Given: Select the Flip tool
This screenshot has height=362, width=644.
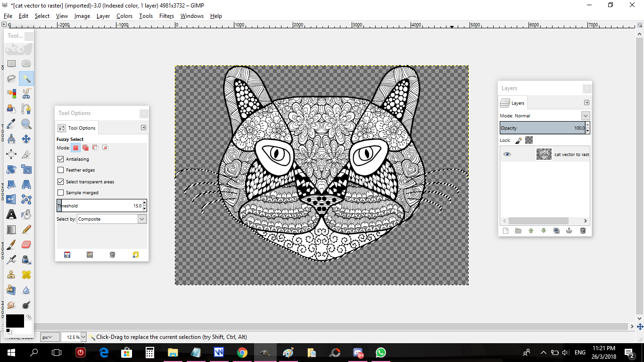Looking at the screenshot, I should (11, 199).
